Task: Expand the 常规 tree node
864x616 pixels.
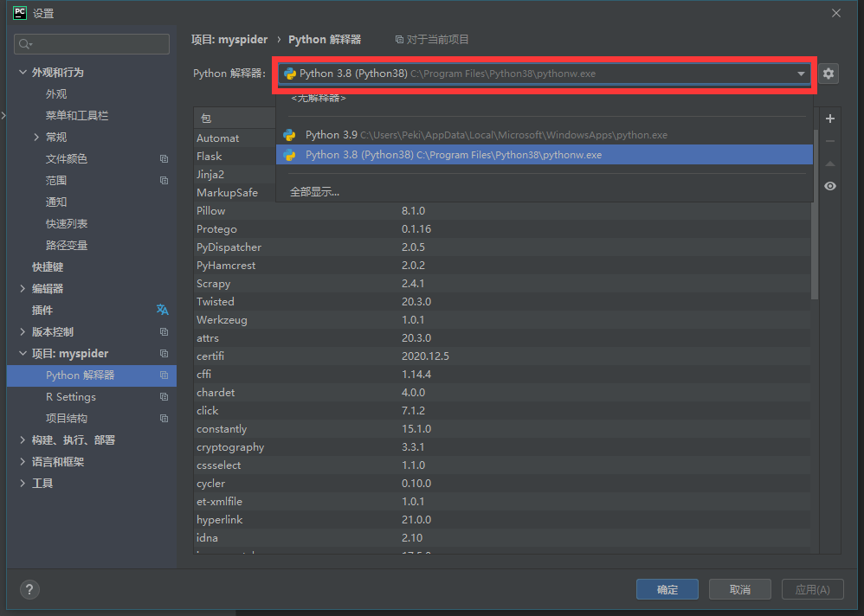Action: [36, 137]
